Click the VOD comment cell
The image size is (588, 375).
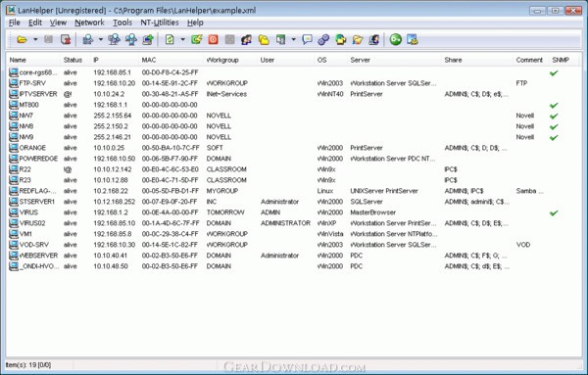tap(523, 245)
